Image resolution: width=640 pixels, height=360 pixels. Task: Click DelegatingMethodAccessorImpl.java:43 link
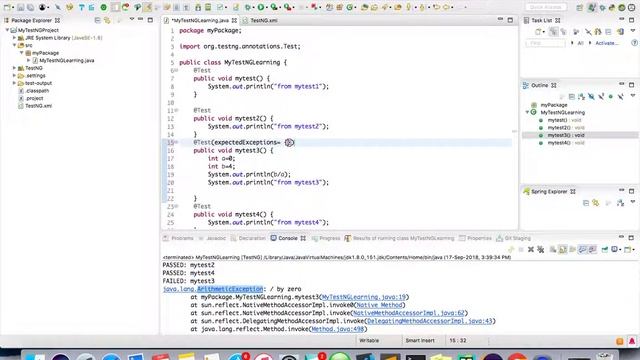pyautogui.click(x=430, y=321)
